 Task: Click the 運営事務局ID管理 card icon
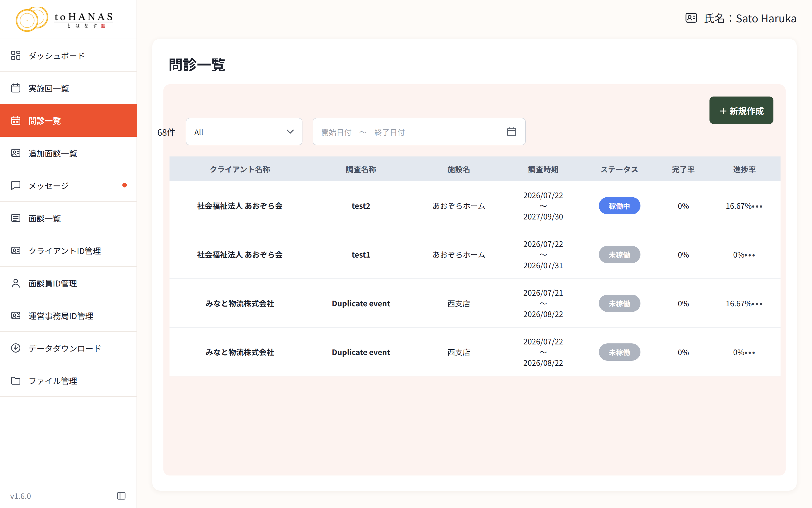click(16, 316)
